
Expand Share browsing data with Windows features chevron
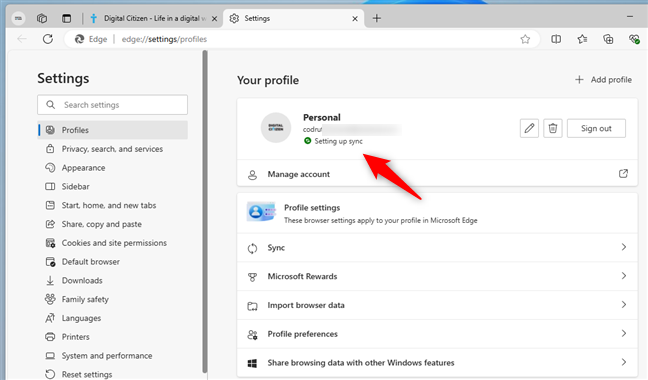point(624,362)
